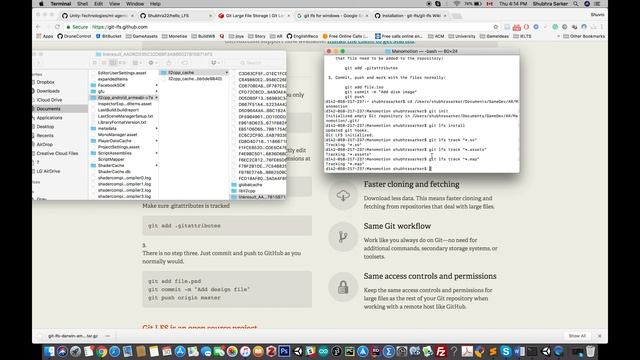Click downloaded git-lfs-darwin tar.gz file
Image resolution: width=640 pixels, height=360 pixels.
coord(73,336)
